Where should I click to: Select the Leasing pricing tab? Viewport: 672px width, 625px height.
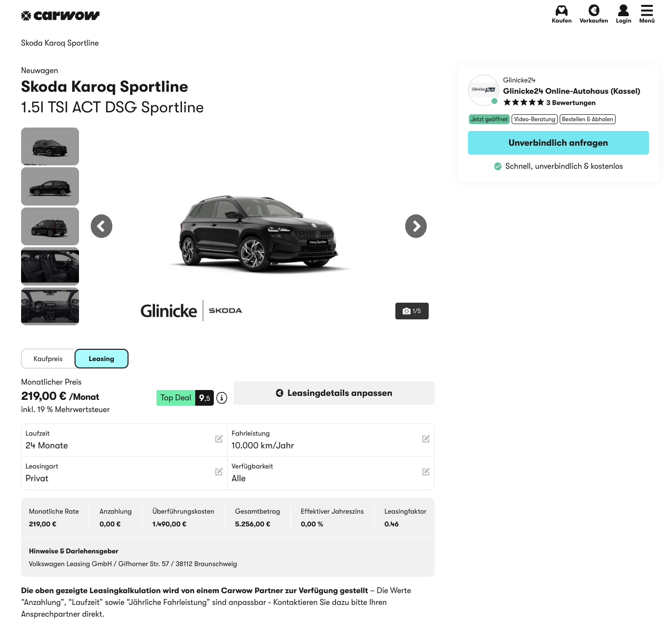[x=102, y=359]
